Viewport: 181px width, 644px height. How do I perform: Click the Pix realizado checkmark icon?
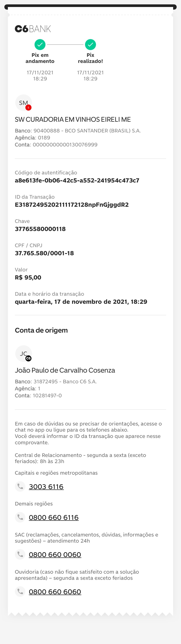pyautogui.click(x=90, y=45)
